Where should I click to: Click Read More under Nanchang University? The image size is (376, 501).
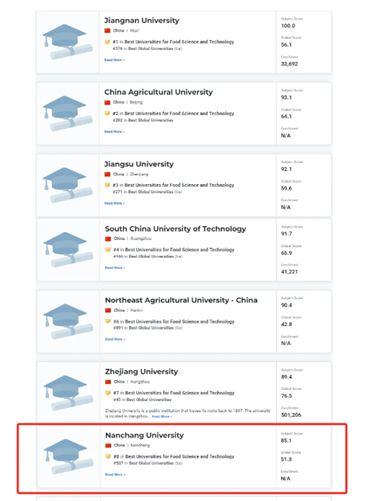click(115, 474)
